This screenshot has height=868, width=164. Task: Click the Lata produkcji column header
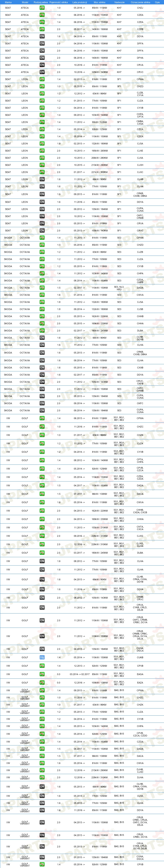pyautogui.click(x=80, y=2)
